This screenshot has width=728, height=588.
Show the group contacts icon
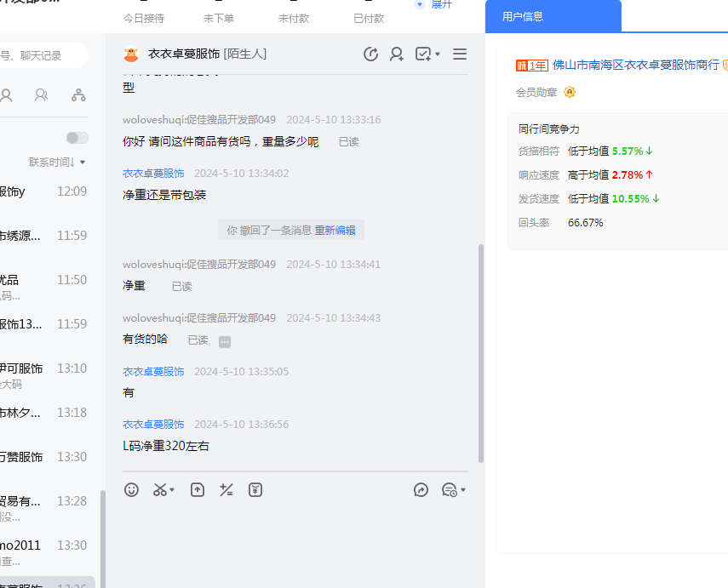[41, 94]
